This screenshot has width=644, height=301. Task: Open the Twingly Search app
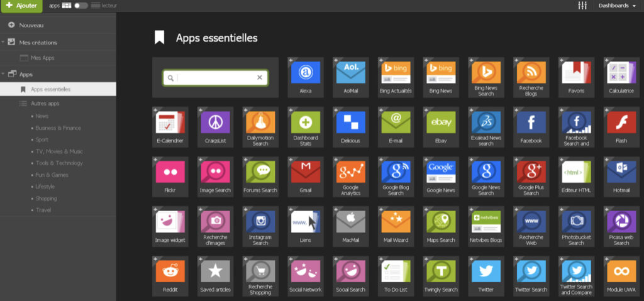click(441, 276)
